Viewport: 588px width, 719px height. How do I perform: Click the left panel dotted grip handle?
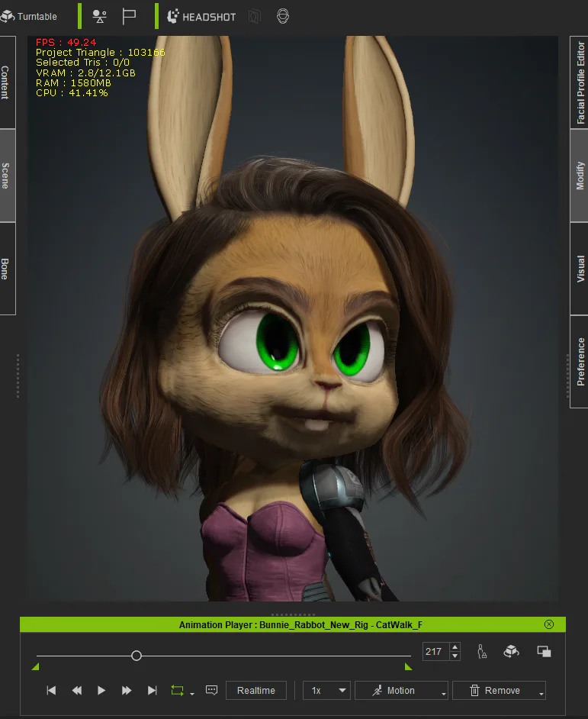tap(18, 376)
